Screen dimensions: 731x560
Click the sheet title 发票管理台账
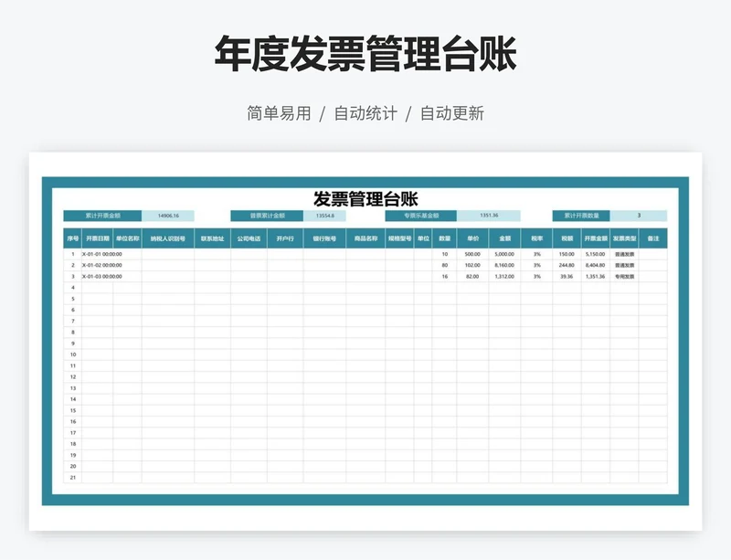(365, 199)
